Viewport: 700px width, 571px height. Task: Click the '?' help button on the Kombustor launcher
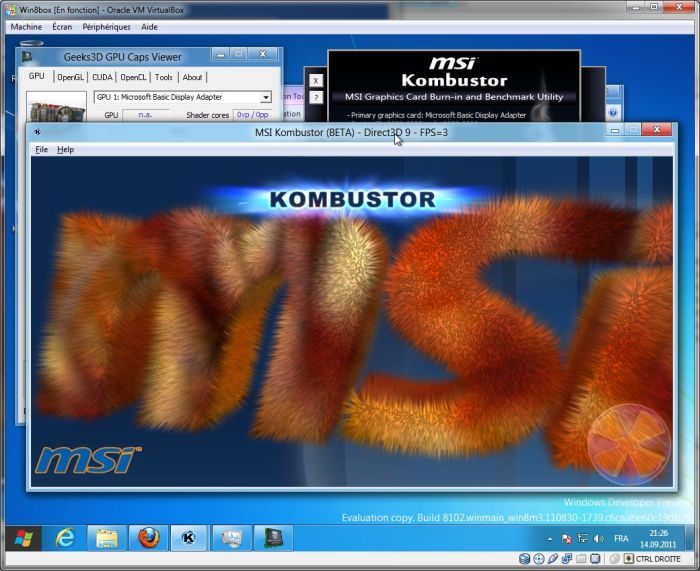pyautogui.click(x=316, y=97)
